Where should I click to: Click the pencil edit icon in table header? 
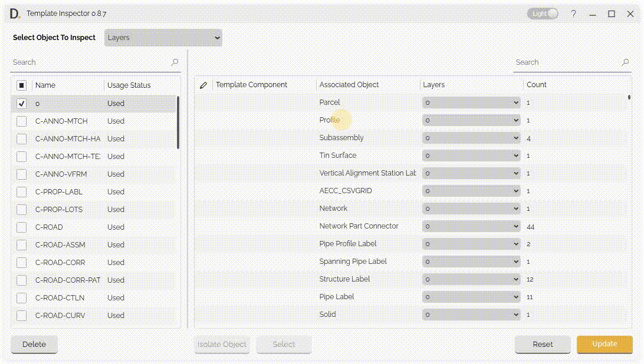coord(203,85)
